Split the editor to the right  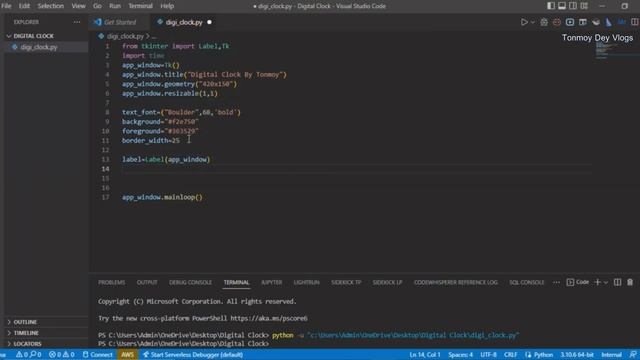pyautogui.click(x=634, y=22)
